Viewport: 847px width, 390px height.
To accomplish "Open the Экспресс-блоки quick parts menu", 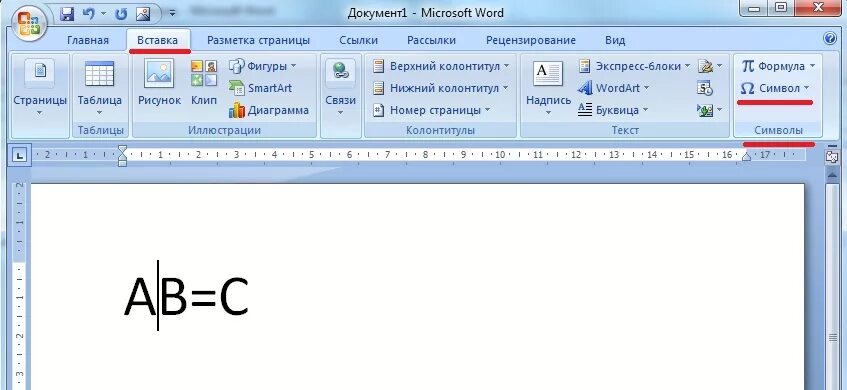I will click(634, 66).
